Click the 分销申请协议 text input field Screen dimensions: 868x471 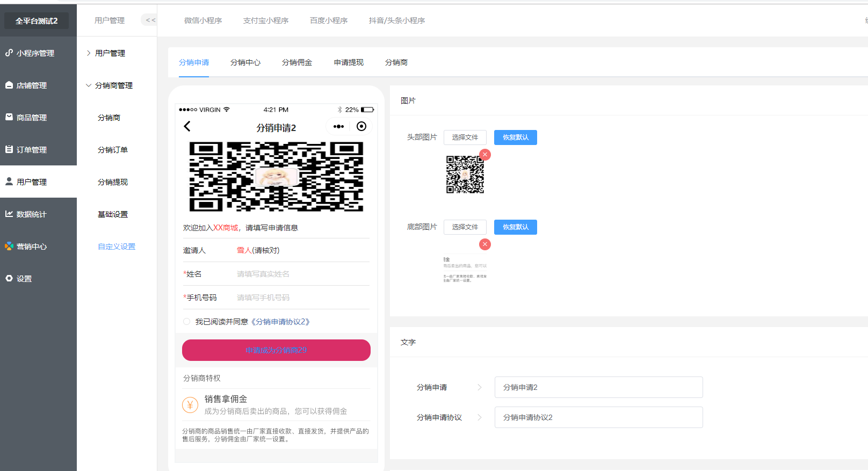598,417
